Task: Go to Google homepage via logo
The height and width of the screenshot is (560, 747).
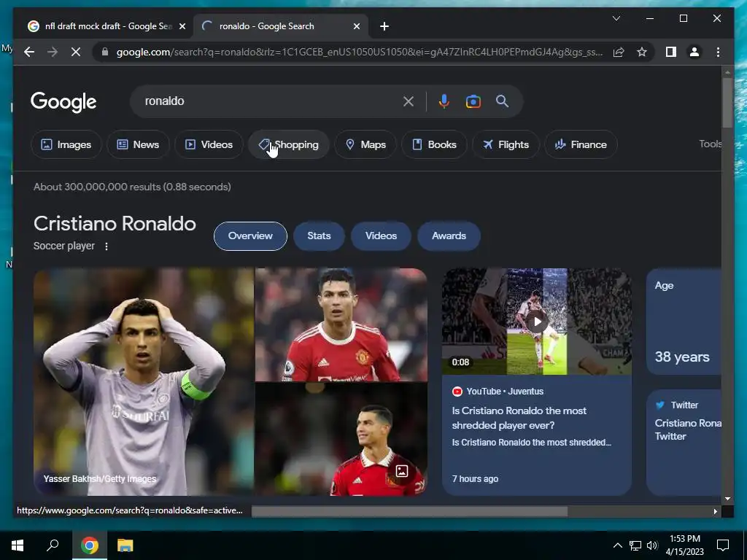Action: pyautogui.click(x=63, y=101)
